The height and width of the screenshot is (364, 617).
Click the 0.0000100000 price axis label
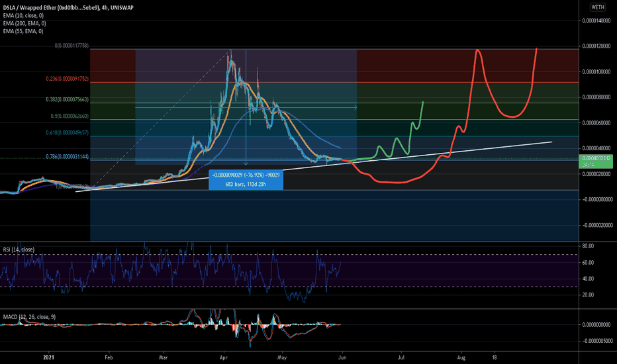596,71
